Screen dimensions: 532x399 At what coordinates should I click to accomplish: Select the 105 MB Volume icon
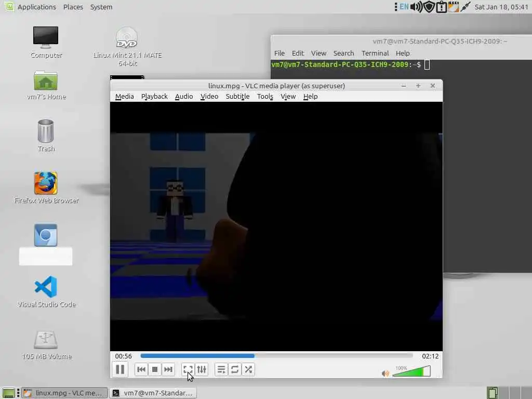[46, 345]
